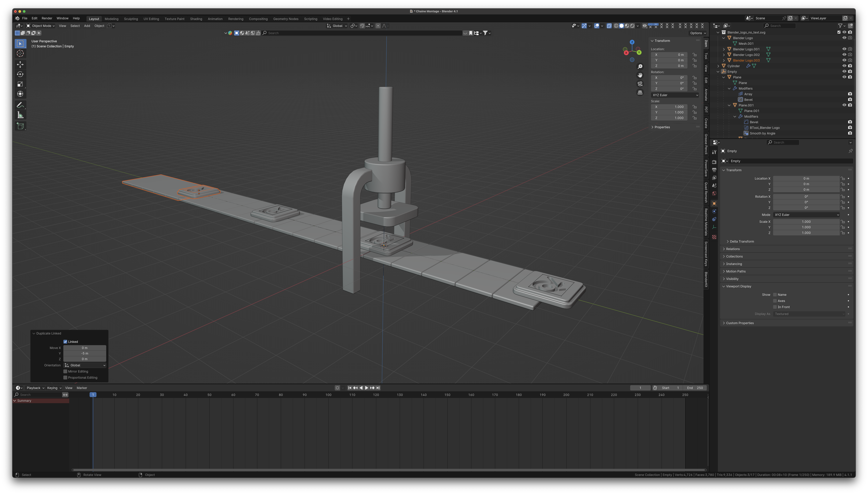Click frame 100 on the timeline ruler

tap(328, 395)
